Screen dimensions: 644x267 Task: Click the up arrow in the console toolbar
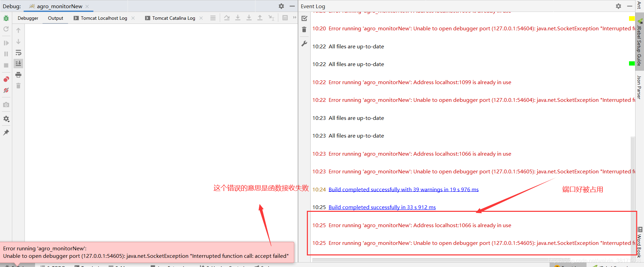(x=18, y=30)
